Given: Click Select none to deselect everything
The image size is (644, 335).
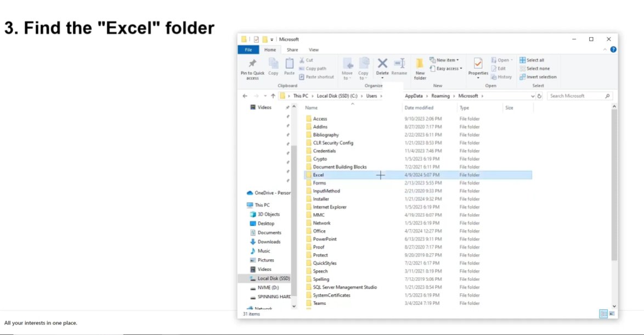Looking at the screenshot, I should (536, 68).
